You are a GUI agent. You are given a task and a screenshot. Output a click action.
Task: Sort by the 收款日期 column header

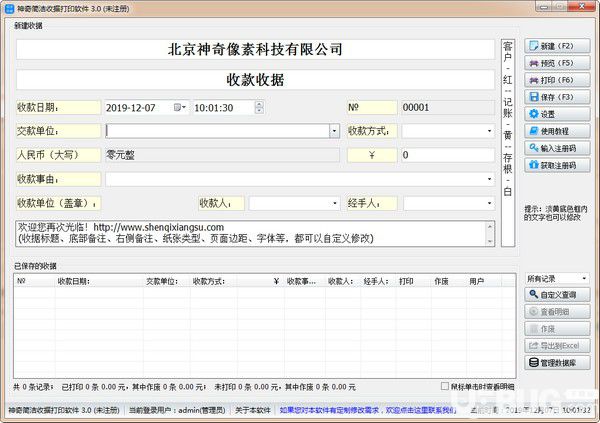click(x=99, y=281)
